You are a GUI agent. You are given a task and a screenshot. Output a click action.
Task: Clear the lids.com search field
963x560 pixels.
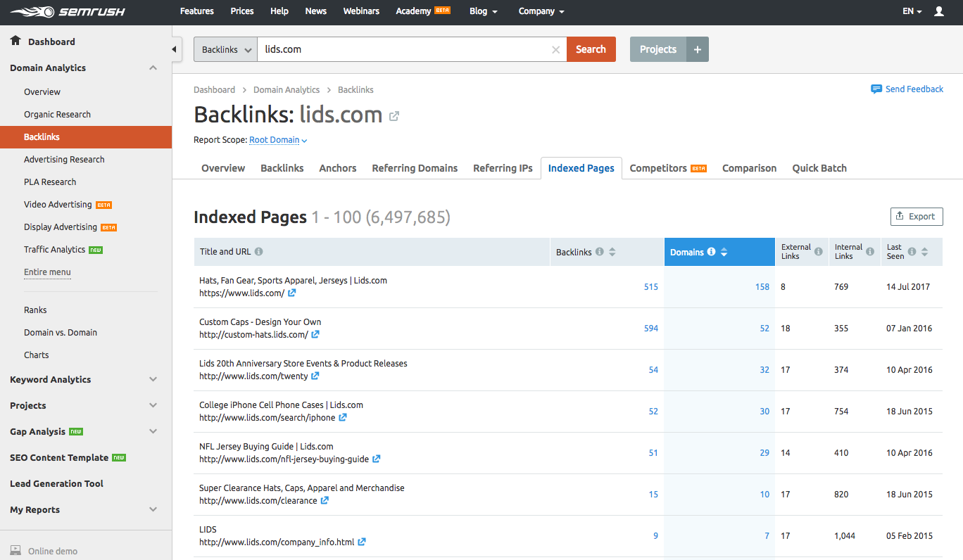tap(555, 49)
